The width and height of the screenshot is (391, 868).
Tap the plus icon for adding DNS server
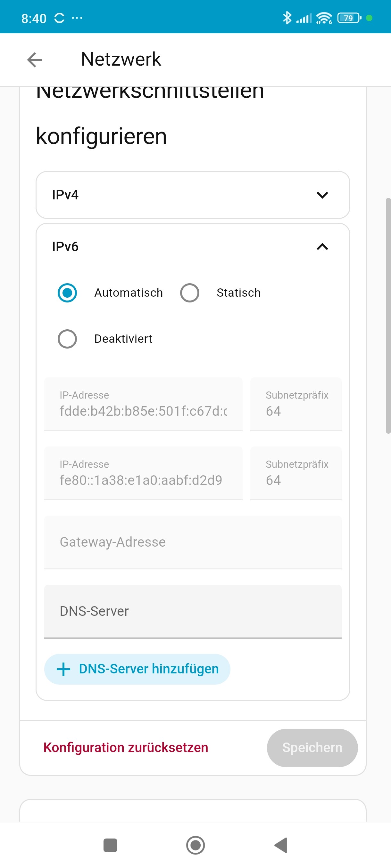click(63, 669)
